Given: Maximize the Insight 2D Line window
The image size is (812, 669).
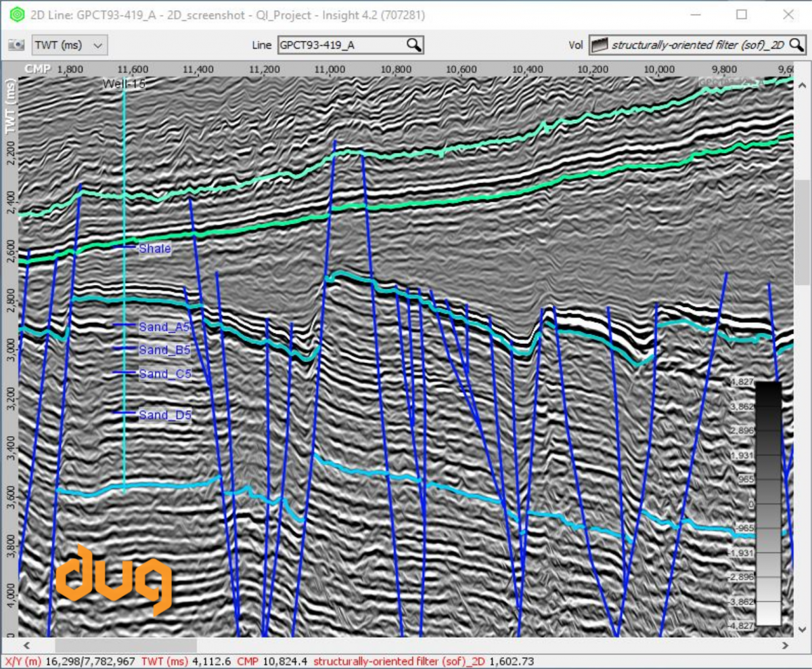Looking at the screenshot, I should click(742, 14).
